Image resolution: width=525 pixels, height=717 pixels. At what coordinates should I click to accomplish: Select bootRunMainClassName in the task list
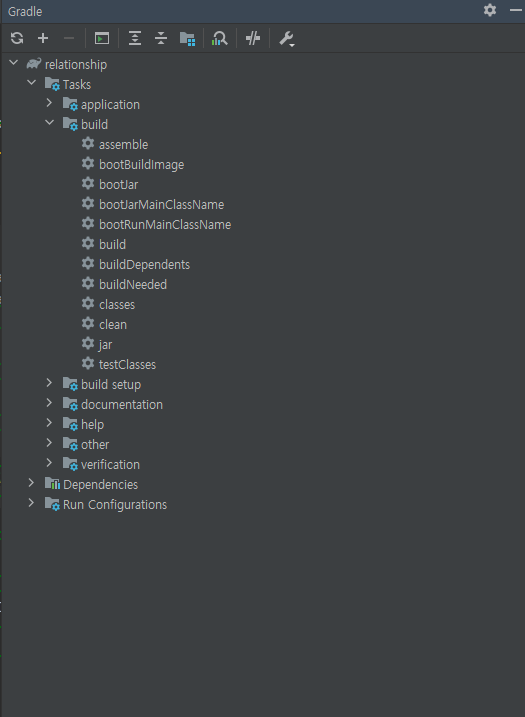pos(165,225)
